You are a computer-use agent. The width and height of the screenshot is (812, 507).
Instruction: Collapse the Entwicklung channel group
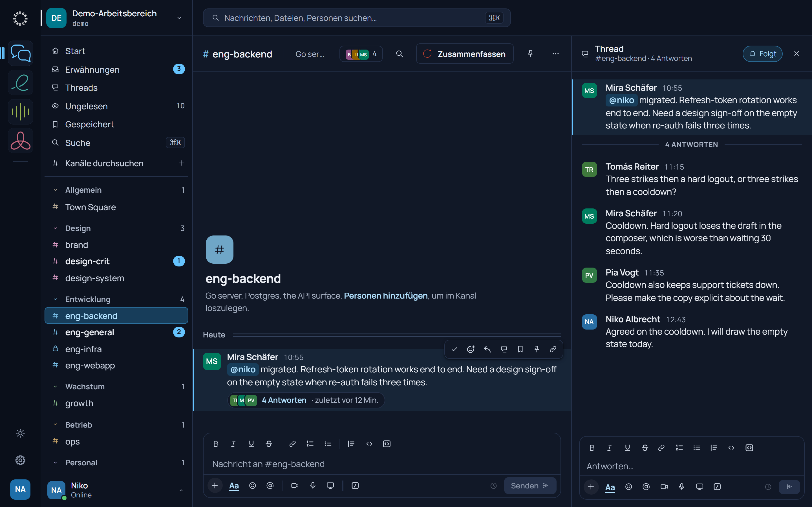pyautogui.click(x=55, y=299)
